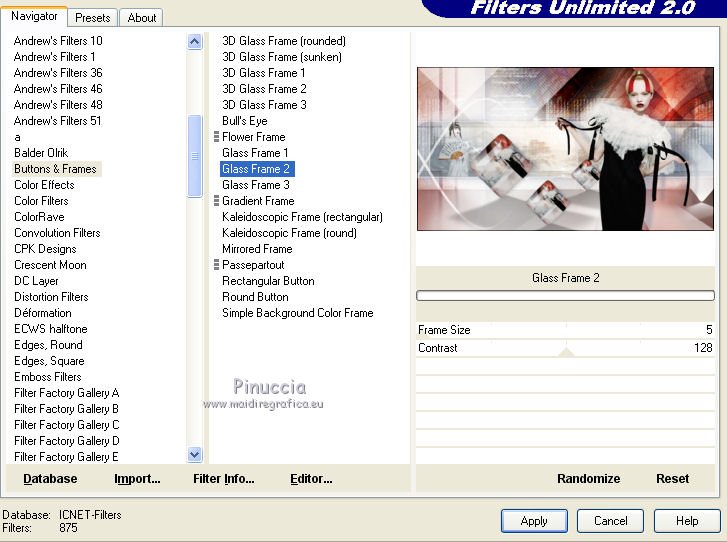Choose 3D Glass Frame 3 filter

(264, 105)
